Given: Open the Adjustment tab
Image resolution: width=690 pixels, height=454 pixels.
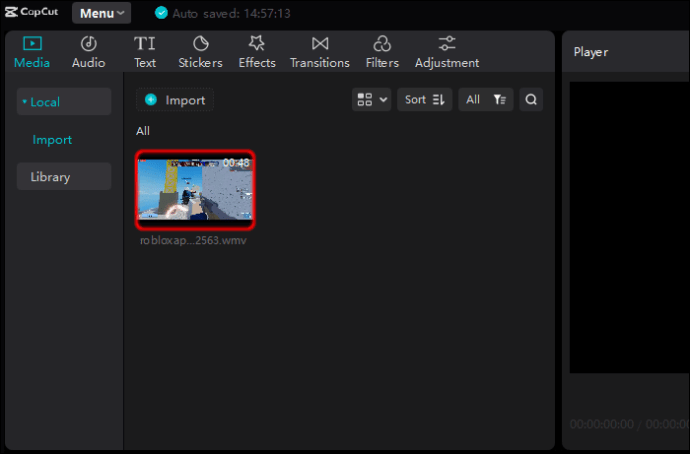Looking at the screenshot, I should [447, 52].
